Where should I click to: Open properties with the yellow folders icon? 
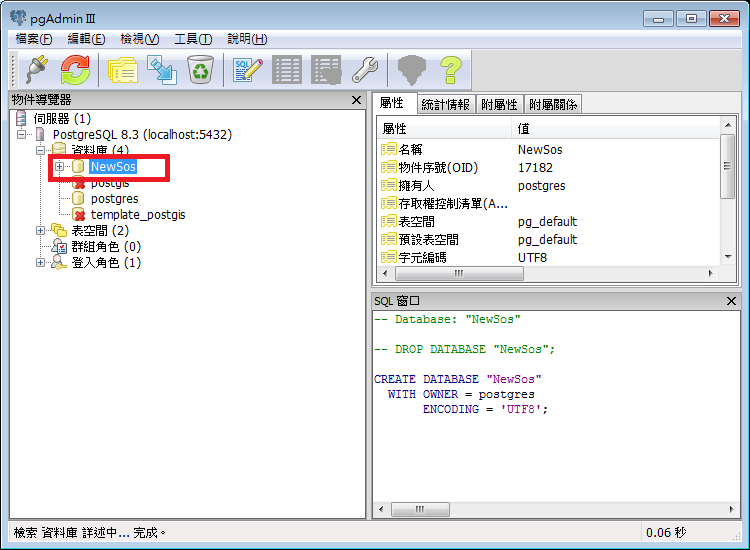pyautogui.click(x=123, y=70)
